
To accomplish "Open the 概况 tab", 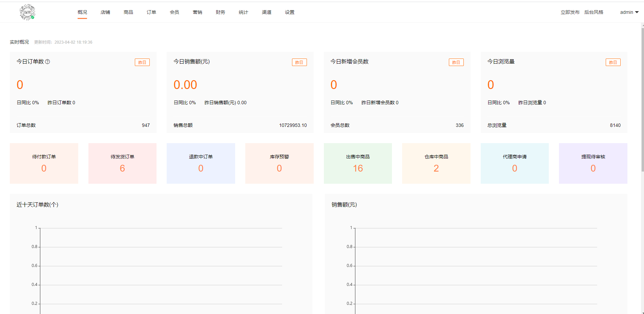I will pyautogui.click(x=82, y=12).
